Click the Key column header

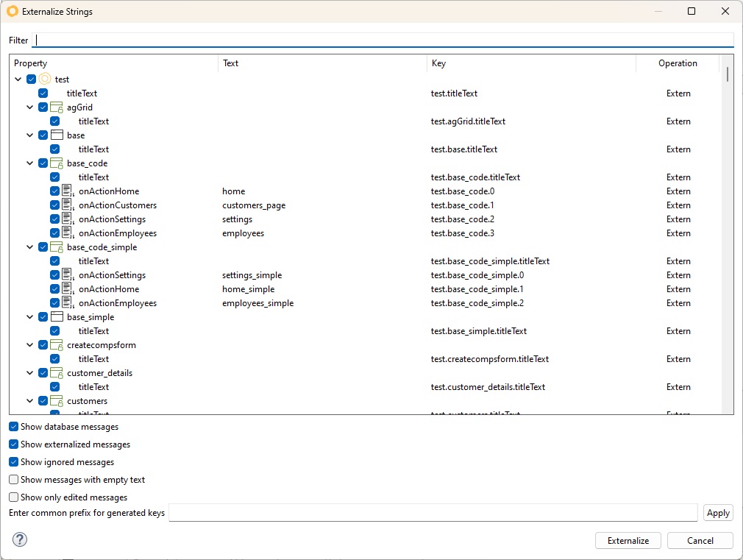point(530,63)
